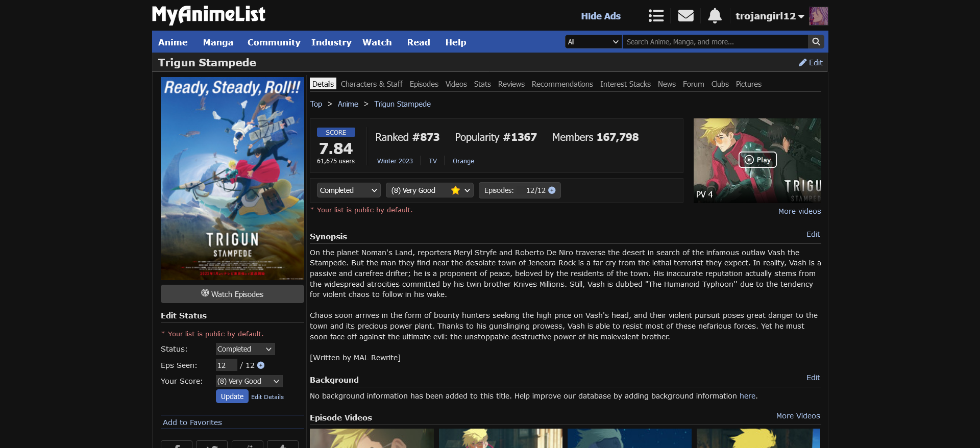Open the Manga navigation menu
The height and width of the screenshot is (448, 980).
218,42
